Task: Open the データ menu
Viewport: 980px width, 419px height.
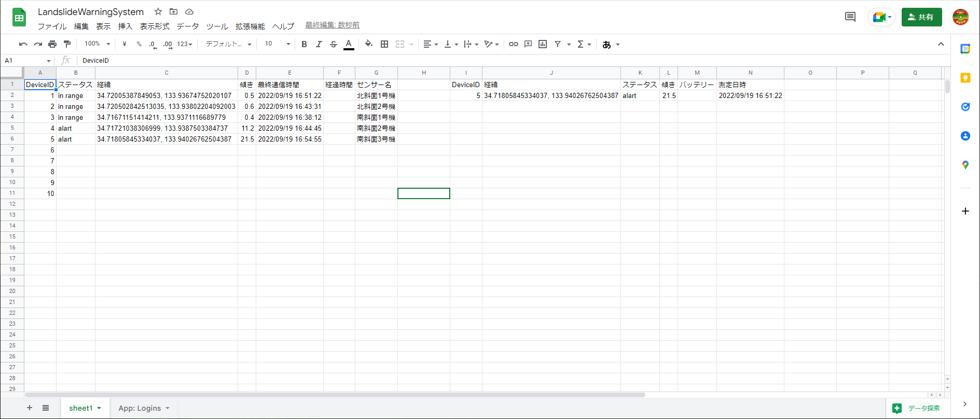Action: (x=187, y=26)
